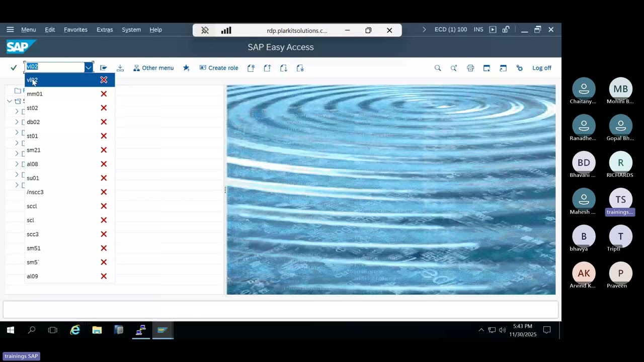Show hidden tray icons chevron

coord(481,330)
